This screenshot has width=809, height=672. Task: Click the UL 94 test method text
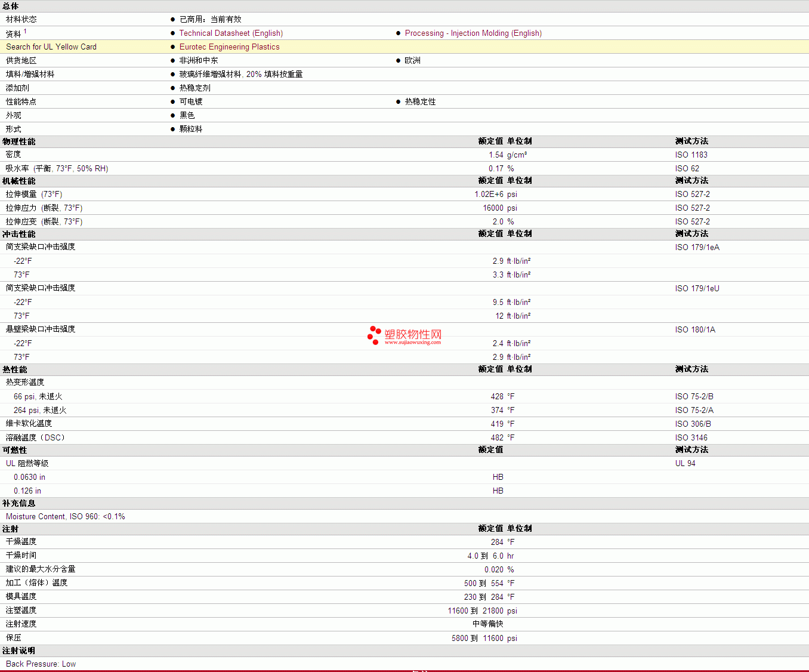[685, 464]
